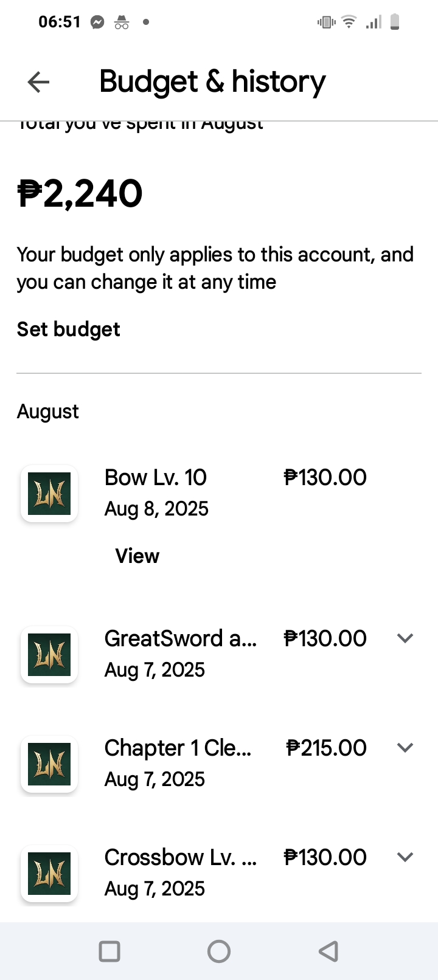Screen dimensions: 438x980
Task: Tap the Crossbow Lv. purchase app icon
Action: click(49, 874)
